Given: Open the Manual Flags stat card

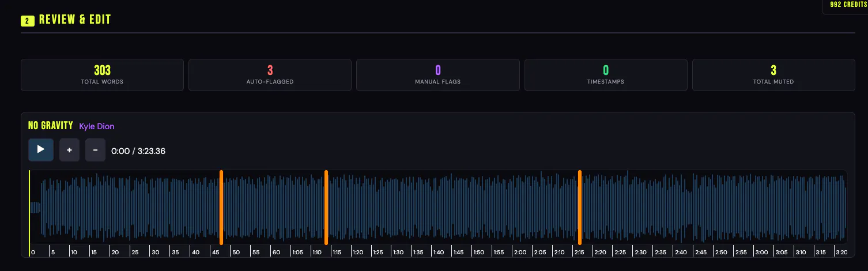Looking at the screenshot, I should 437,75.
